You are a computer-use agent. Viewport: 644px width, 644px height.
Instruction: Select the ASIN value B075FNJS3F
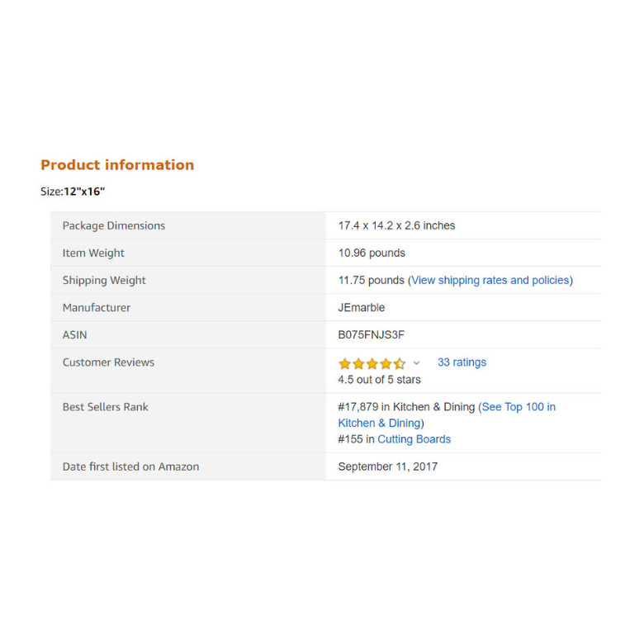[x=371, y=334]
